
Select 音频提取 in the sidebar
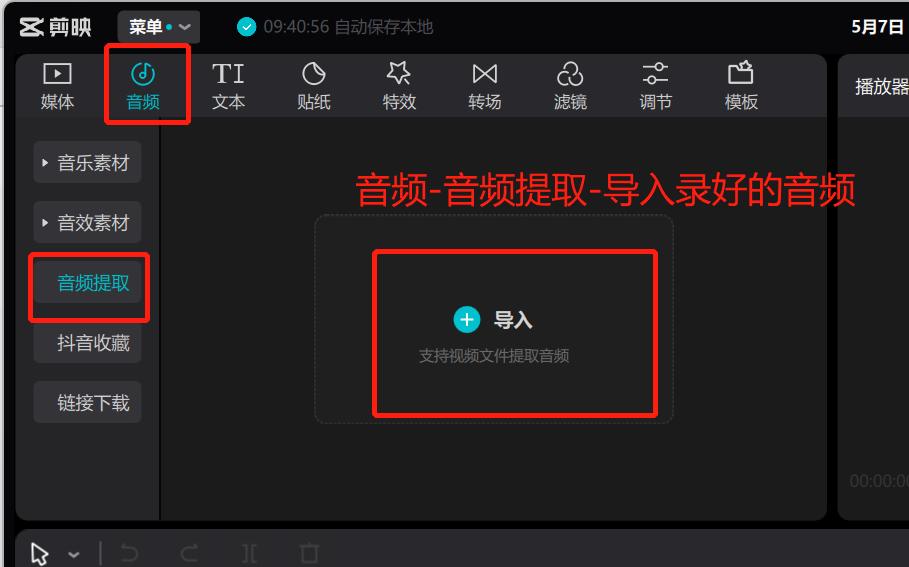pos(88,283)
